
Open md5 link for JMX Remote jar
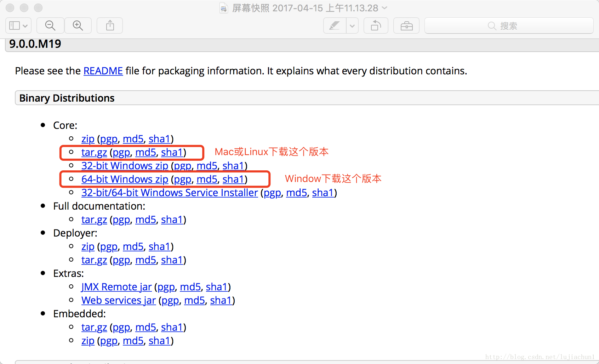(x=190, y=287)
